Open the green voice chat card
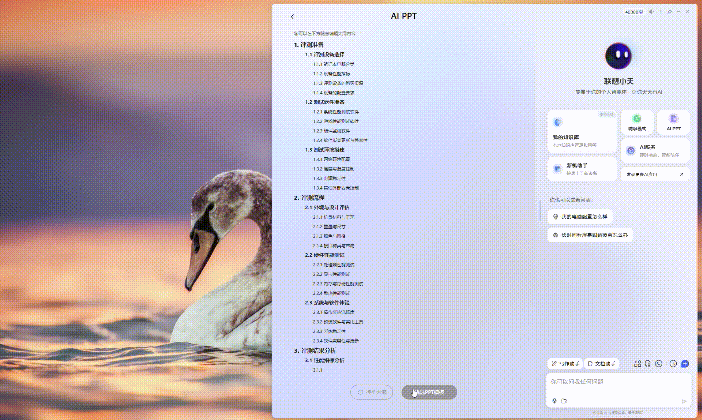 coord(636,123)
